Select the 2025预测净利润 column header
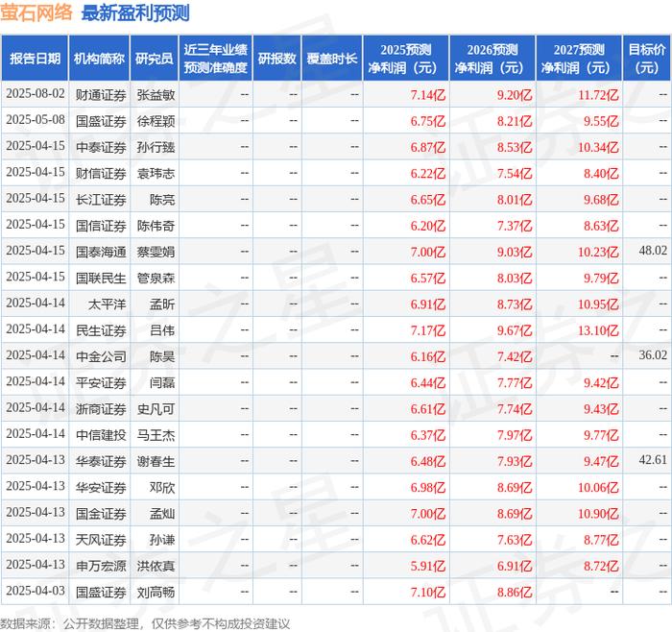672x632 pixels. click(x=406, y=59)
